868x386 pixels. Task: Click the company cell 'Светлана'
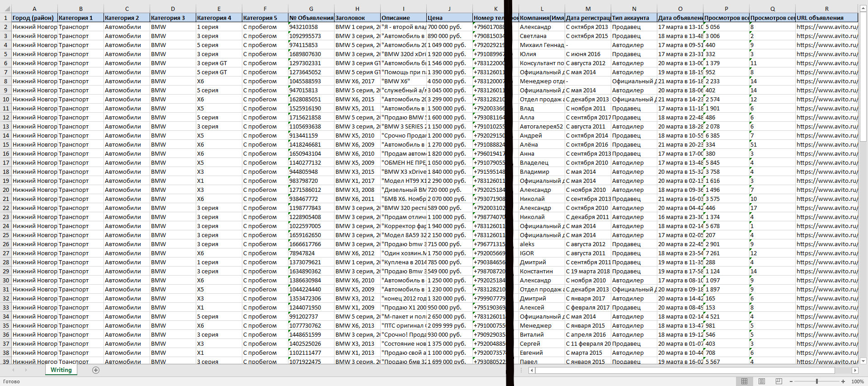click(542, 36)
